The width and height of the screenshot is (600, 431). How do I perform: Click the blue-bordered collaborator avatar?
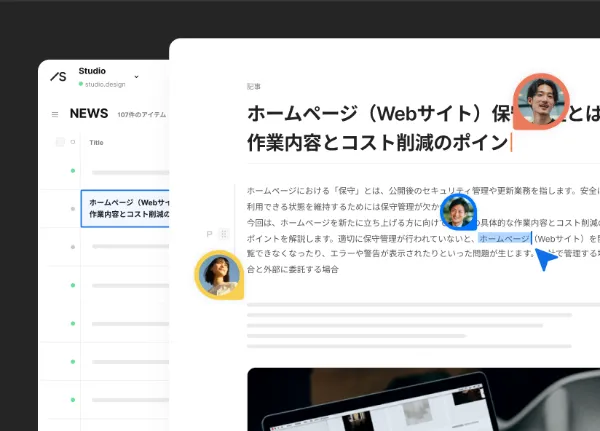tap(458, 212)
